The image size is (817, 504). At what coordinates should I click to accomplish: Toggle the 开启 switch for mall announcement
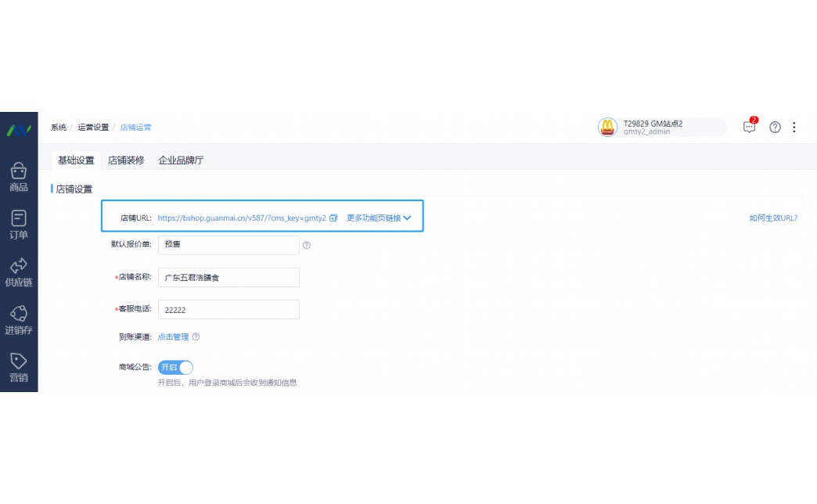coord(176,367)
